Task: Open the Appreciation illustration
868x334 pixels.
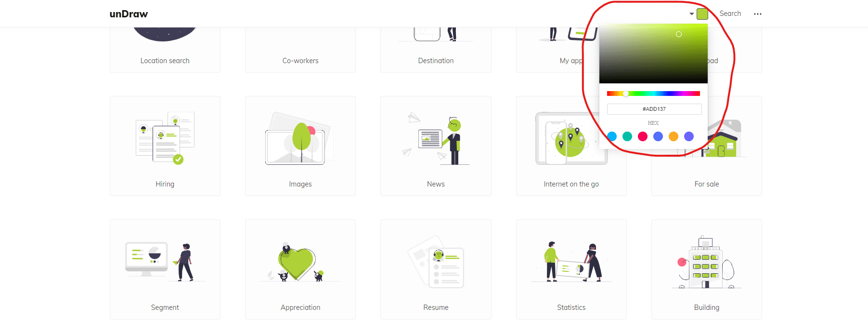Action: click(300, 269)
